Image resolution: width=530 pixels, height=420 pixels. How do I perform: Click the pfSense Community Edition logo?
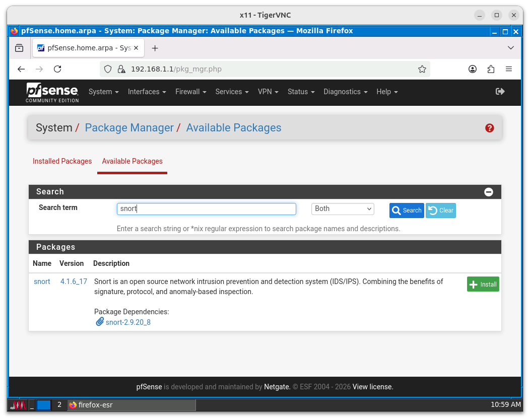tap(52, 92)
